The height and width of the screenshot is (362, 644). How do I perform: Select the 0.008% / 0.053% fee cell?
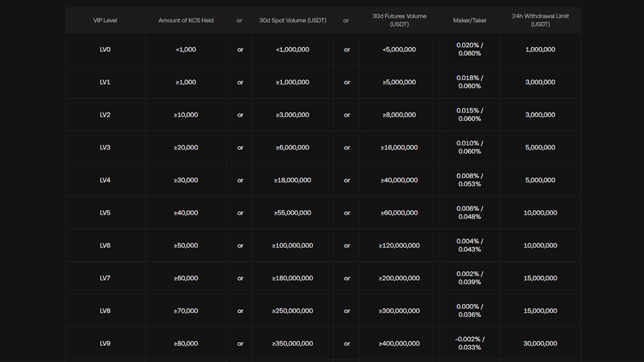click(x=470, y=180)
